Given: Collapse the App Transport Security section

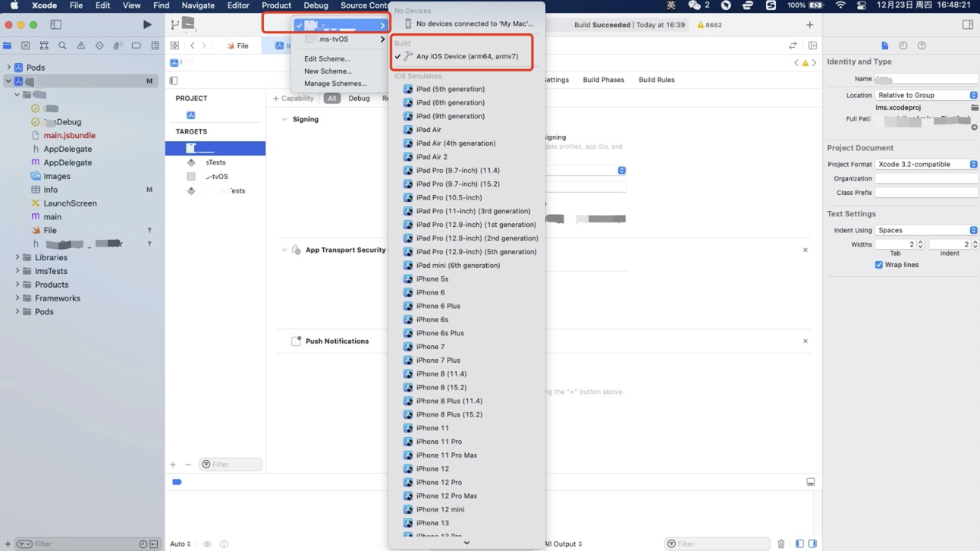Looking at the screenshot, I should point(284,250).
